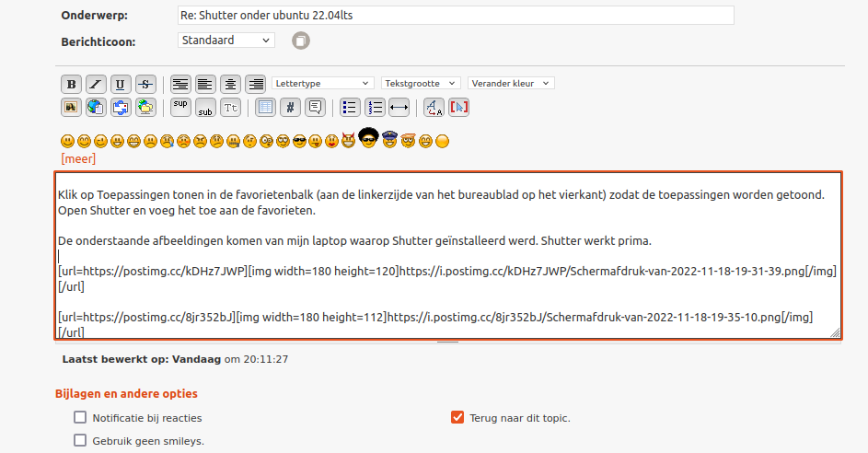This screenshot has height=453, width=868.
Task: Open the Verander kleur dropdown
Action: tap(511, 83)
